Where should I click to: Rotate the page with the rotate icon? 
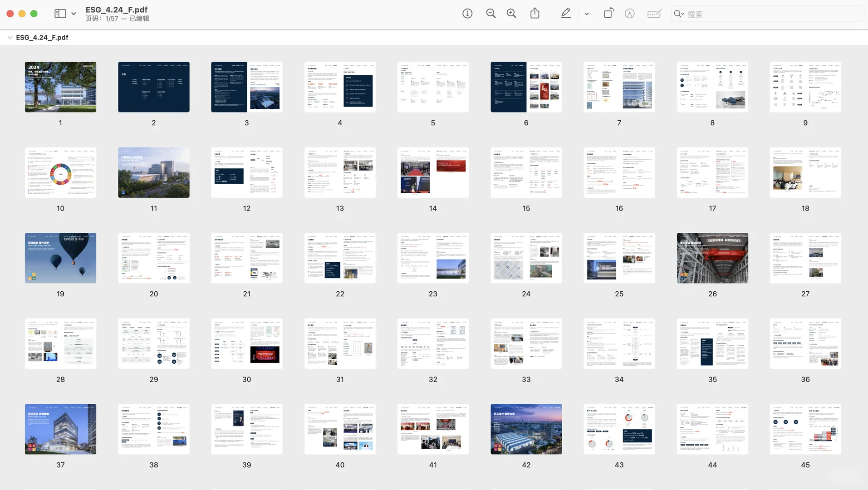(x=608, y=13)
